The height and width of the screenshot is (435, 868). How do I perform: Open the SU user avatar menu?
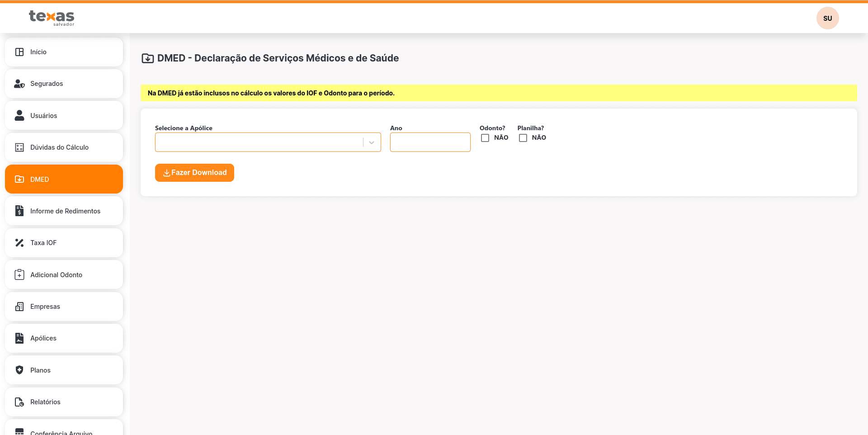tap(827, 18)
